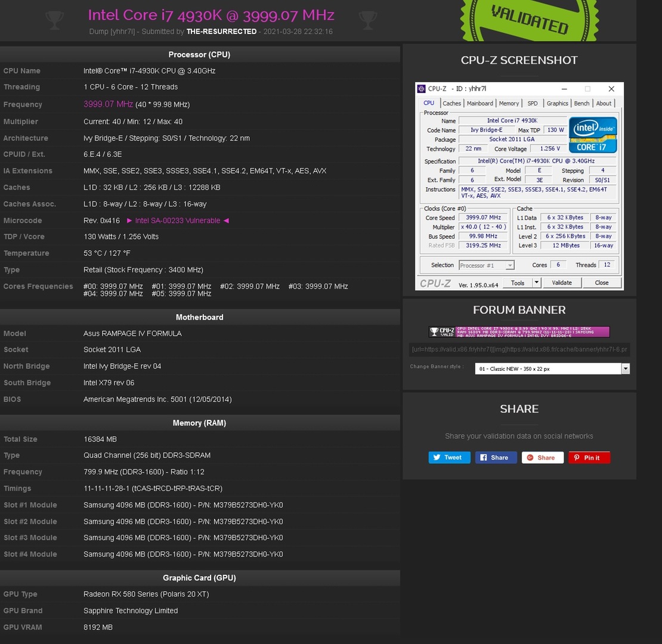
Task: Share validation on Facebook
Action: 496,457
